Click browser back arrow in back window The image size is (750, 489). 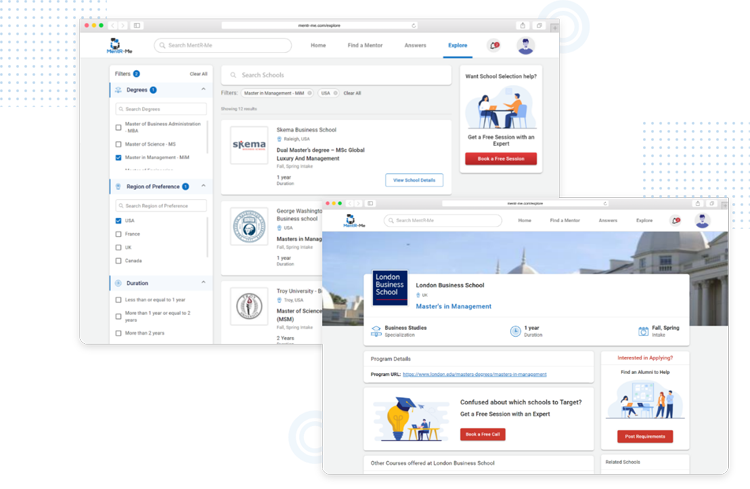[113, 25]
